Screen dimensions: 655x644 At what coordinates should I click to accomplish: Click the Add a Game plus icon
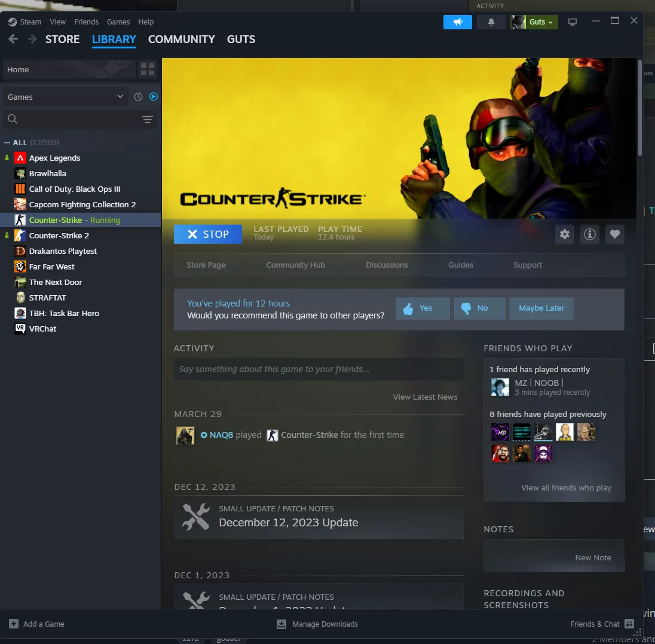[x=14, y=624]
